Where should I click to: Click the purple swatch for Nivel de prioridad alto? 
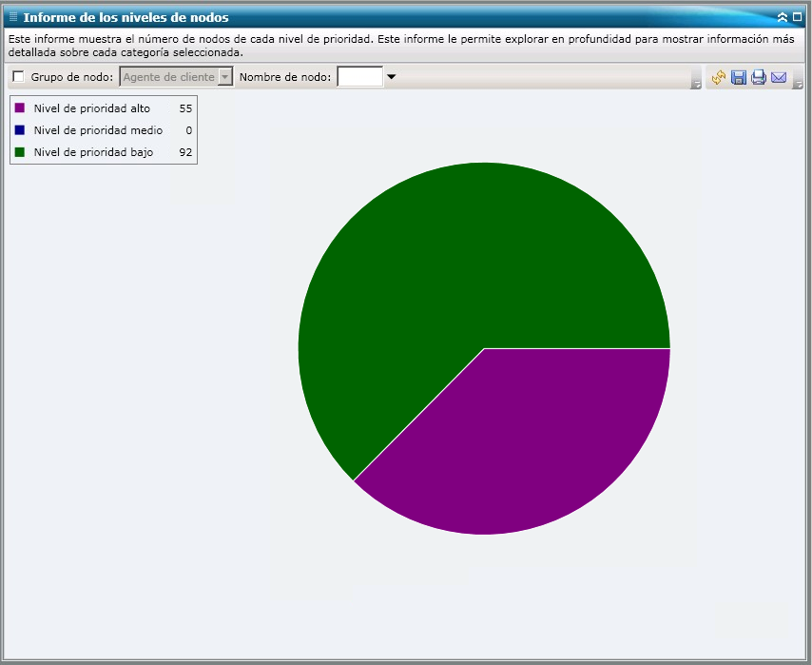17,108
